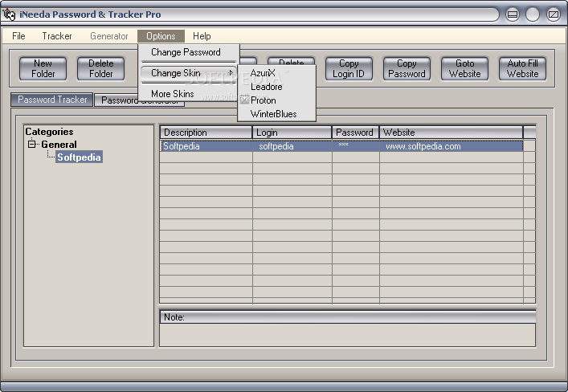Click the www.softpedia.com website cell

pyautogui.click(x=452, y=146)
